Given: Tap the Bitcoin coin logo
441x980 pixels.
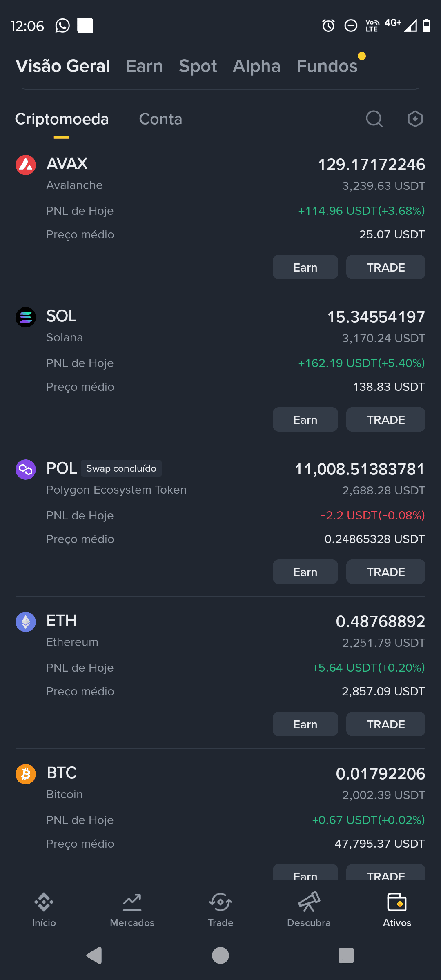Looking at the screenshot, I should point(26,774).
